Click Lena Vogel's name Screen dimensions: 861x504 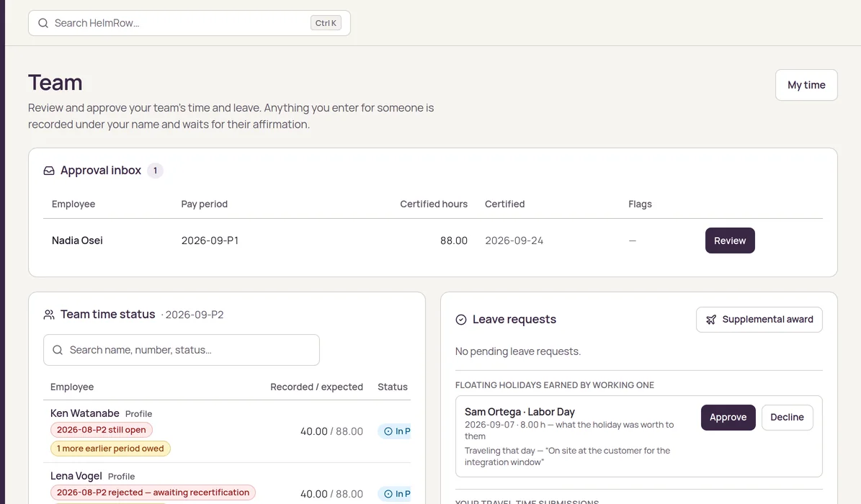click(76, 476)
